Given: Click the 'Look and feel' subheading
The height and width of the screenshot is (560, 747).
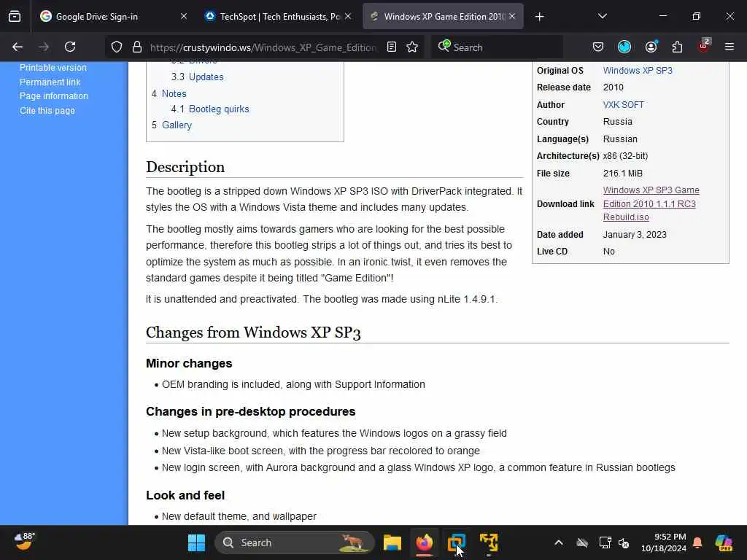Looking at the screenshot, I should tap(185, 495).
